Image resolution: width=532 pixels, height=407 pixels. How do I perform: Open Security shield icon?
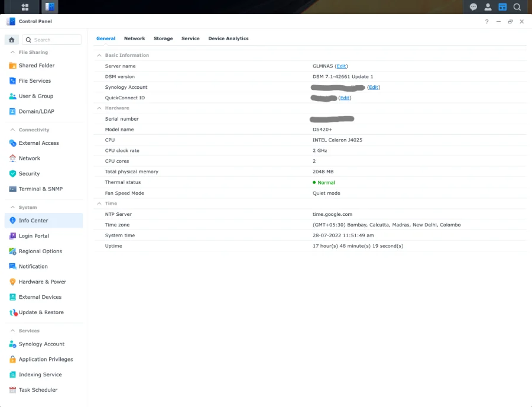coord(12,173)
